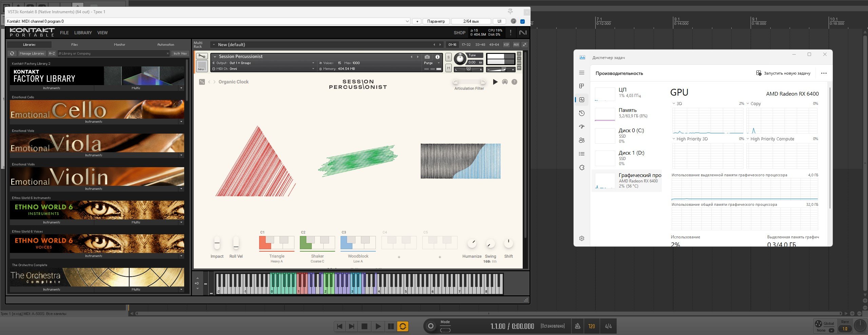Open the Kontakt LIBRARY menu
This screenshot has width=868, height=335.
pos(83,33)
